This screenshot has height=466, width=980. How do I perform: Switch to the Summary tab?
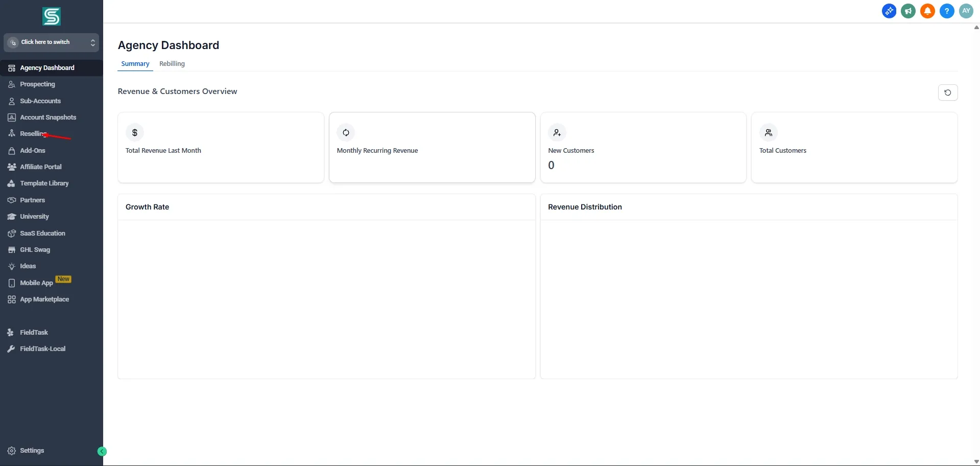[135, 64]
